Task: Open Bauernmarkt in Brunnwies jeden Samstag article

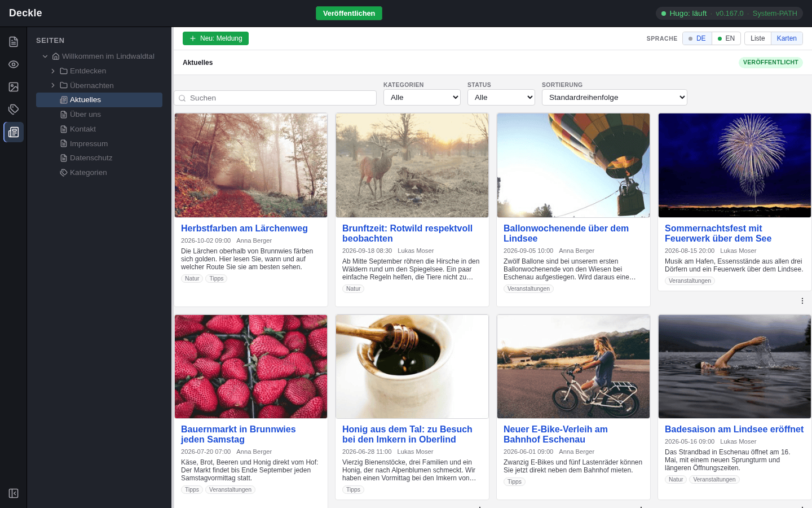Action: click(239, 435)
